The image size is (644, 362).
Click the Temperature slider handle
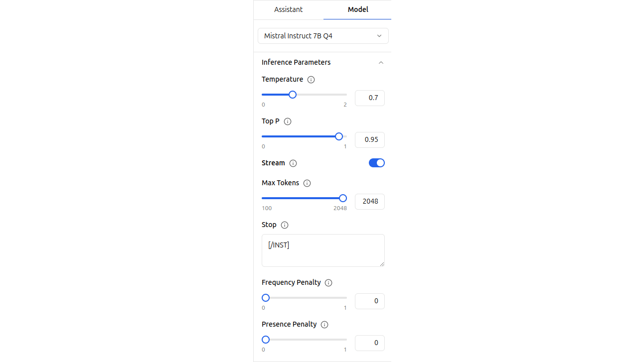293,95
